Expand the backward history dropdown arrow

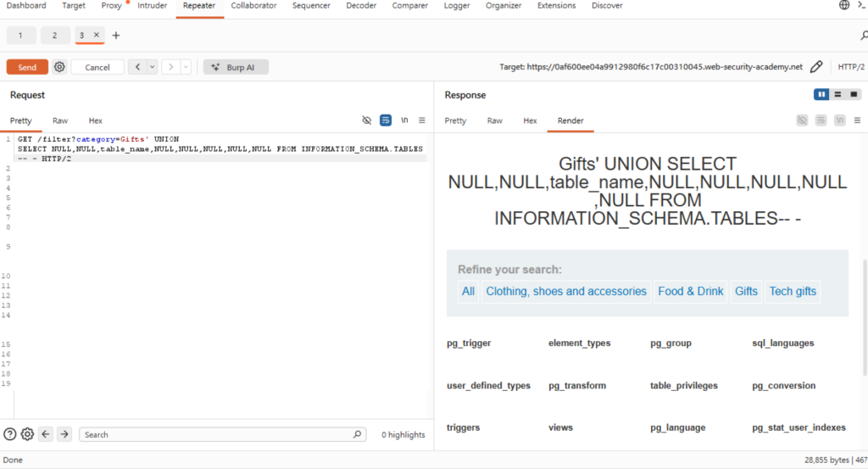point(153,67)
